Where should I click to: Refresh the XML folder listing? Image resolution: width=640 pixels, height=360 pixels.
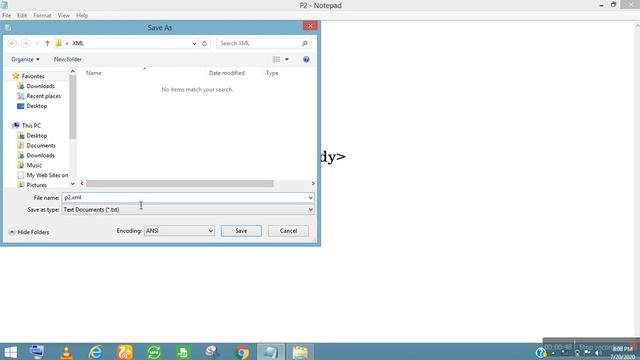[x=204, y=43]
